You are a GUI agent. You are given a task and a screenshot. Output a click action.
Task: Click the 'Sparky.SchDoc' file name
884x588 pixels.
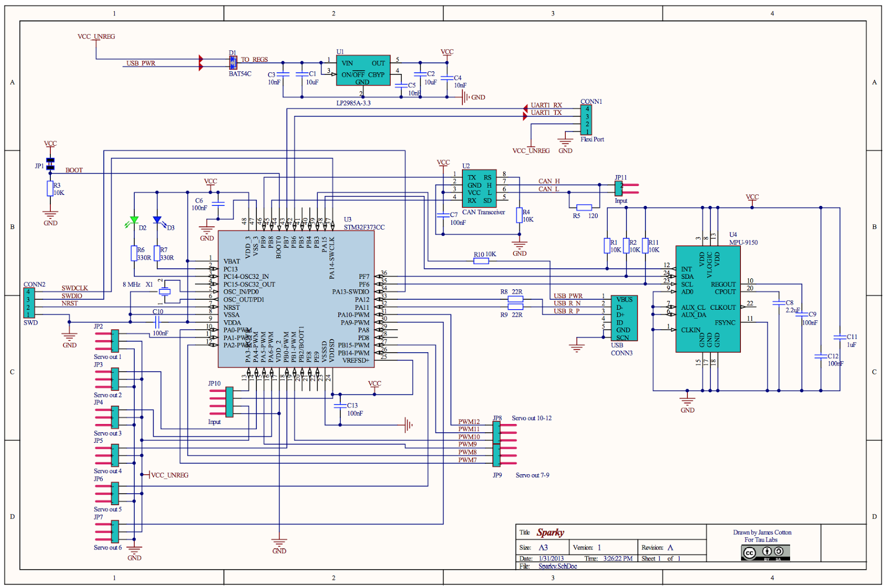click(558, 566)
